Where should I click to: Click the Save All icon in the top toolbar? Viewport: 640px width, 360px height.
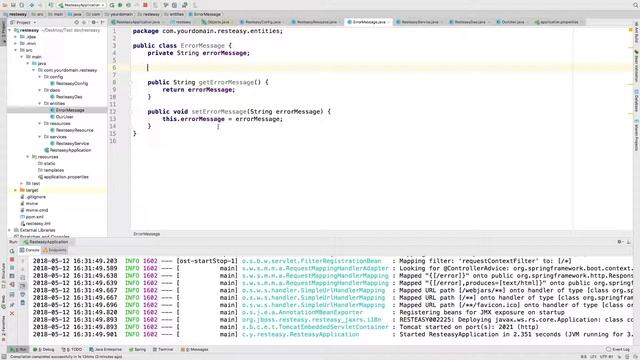click(x=13, y=5)
